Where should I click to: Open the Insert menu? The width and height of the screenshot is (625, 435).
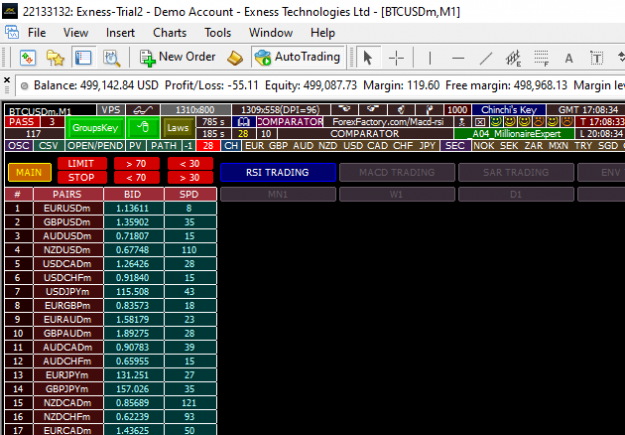click(120, 33)
